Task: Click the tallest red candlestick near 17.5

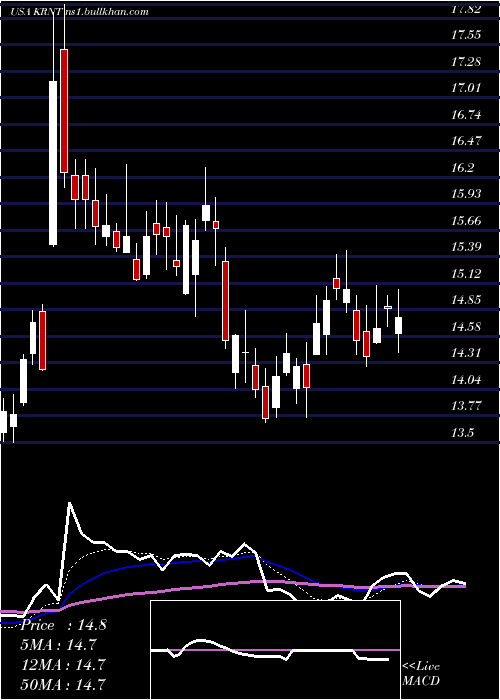Action: (64, 111)
